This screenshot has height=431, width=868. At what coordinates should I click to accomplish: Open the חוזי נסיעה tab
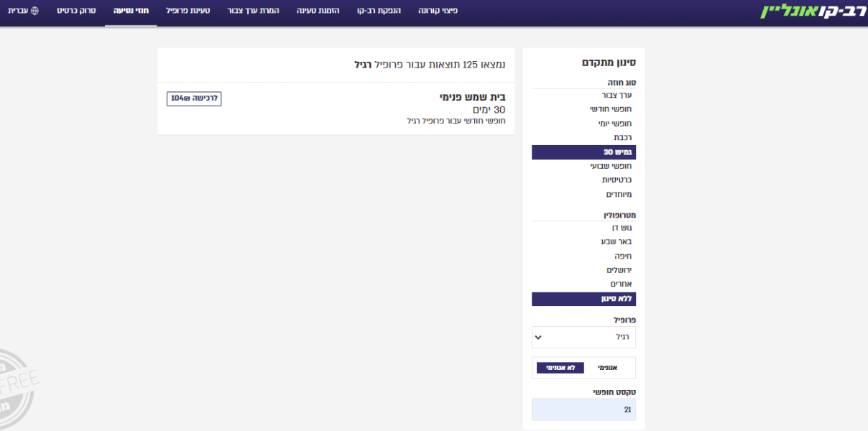tap(130, 11)
